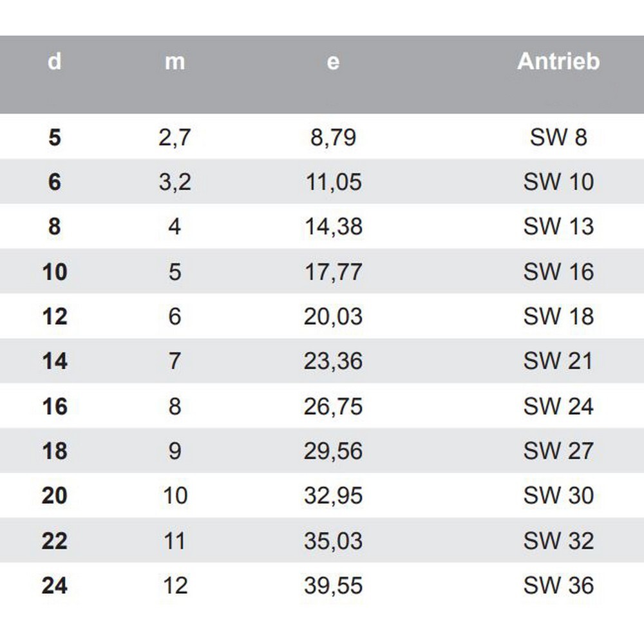Viewport: 644px width, 644px height.
Task: Click the 'm' column header
Action: (x=175, y=62)
